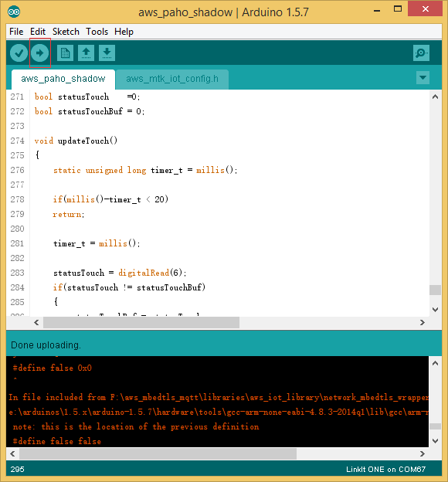The width and height of the screenshot is (448, 482).
Task: Click console vertical scroll up arrow
Action: (435, 363)
